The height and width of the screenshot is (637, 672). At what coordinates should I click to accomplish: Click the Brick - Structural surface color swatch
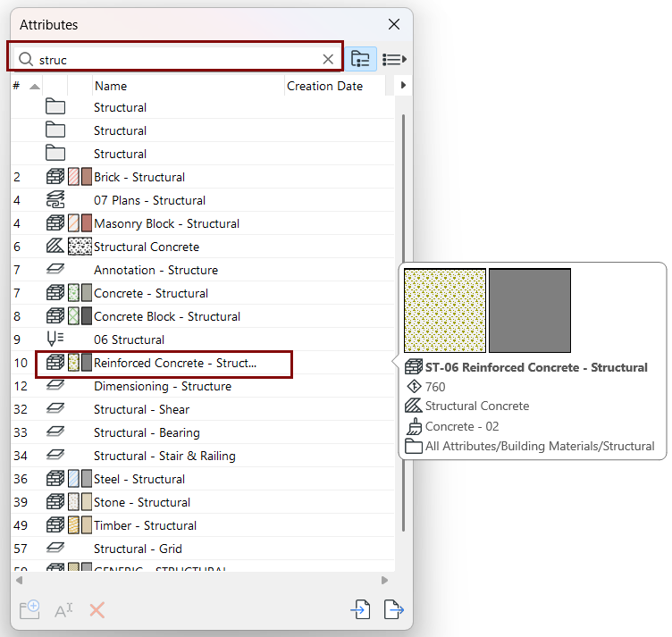pos(87,177)
